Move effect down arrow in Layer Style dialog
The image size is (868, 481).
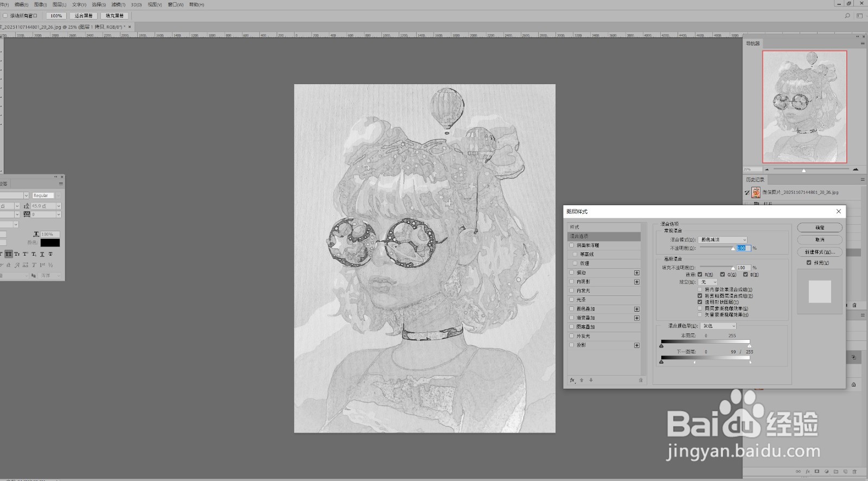tap(591, 380)
